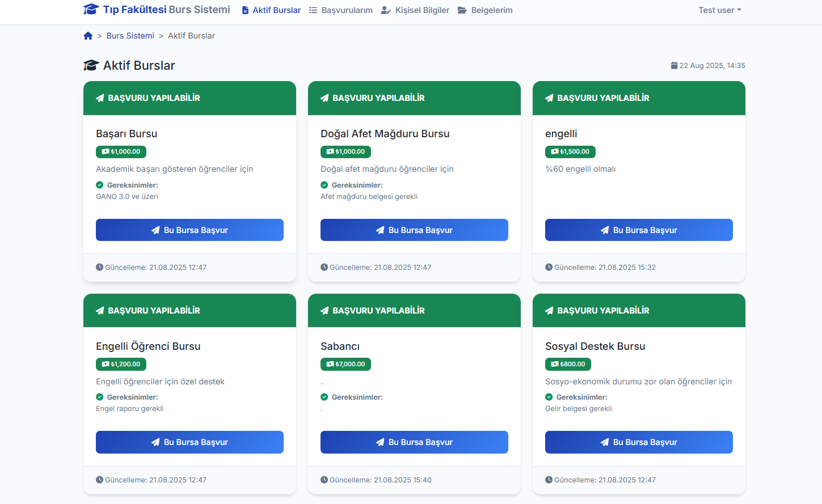Click the graduation cap logo in navbar
This screenshot has height=504, width=822.
(x=91, y=10)
